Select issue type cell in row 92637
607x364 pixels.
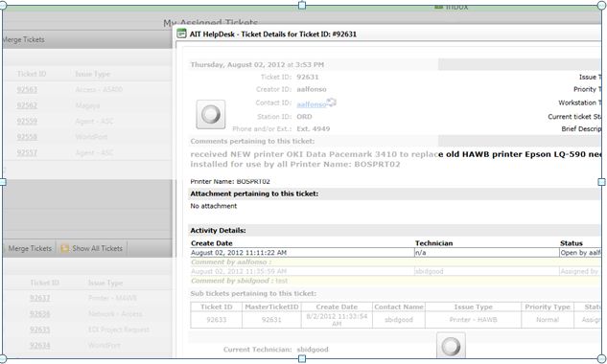112,298
